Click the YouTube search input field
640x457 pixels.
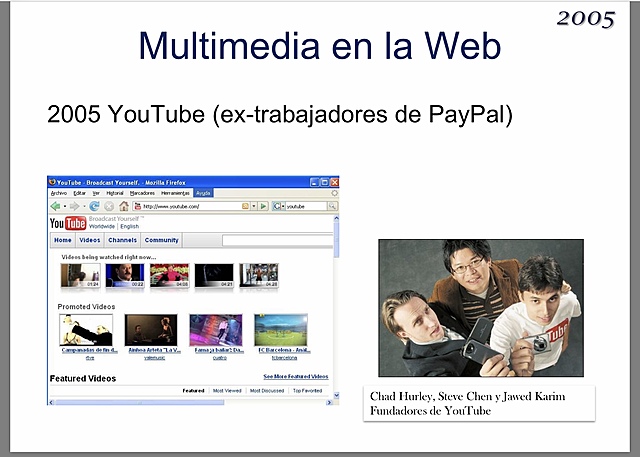tap(278, 240)
